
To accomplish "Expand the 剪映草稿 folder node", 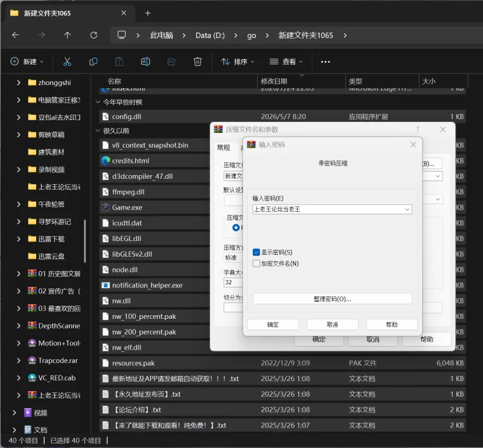I will [x=19, y=135].
